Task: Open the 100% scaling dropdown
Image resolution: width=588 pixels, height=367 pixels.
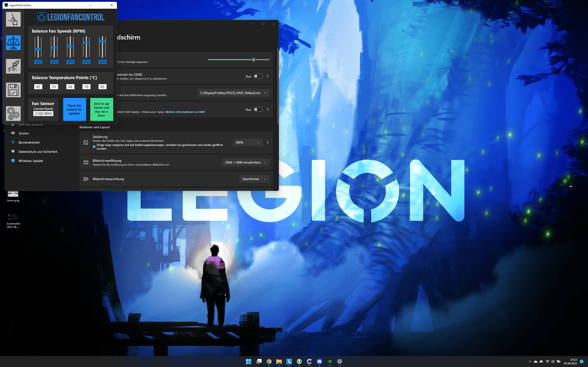Action: coord(247,142)
